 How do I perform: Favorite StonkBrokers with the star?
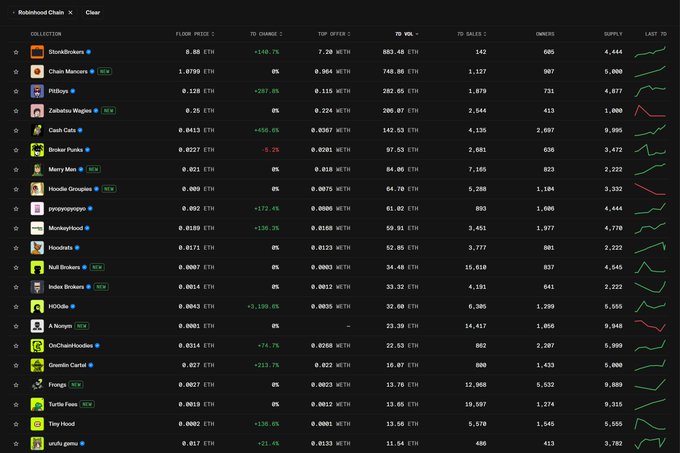pyautogui.click(x=16, y=52)
